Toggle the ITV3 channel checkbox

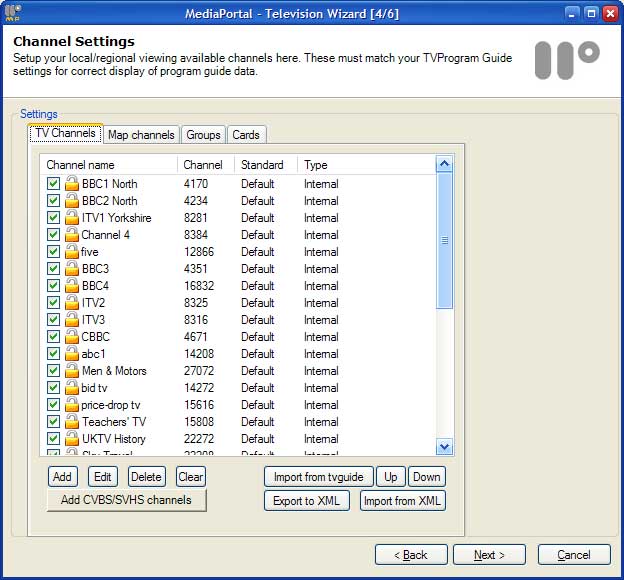click(53, 320)
